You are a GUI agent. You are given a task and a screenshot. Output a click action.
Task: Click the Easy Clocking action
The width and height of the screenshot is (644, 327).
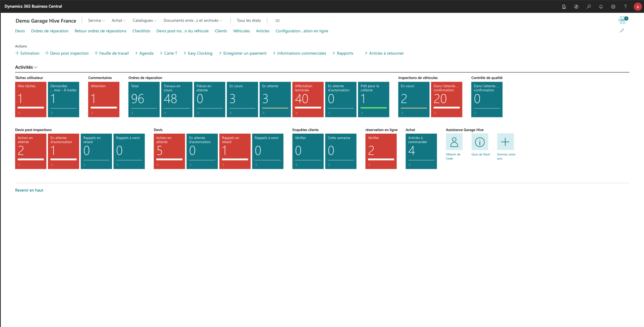[x=200, y=53]
